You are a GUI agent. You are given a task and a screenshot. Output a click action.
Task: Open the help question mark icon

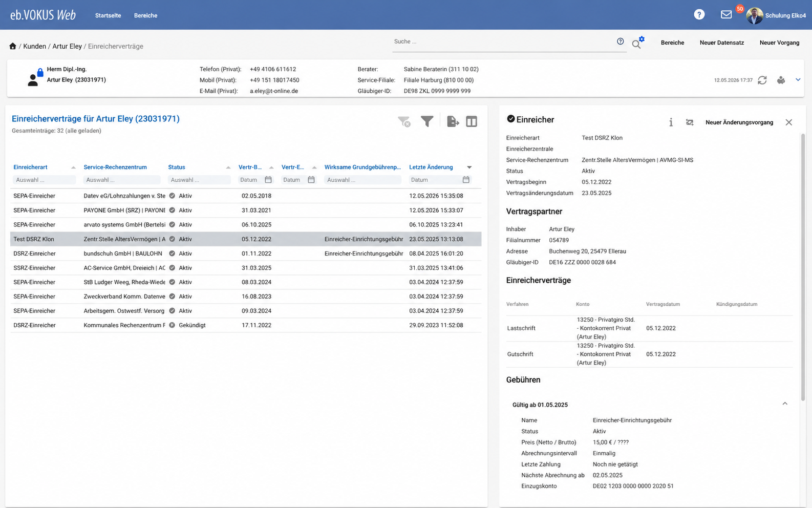point(699,15)
